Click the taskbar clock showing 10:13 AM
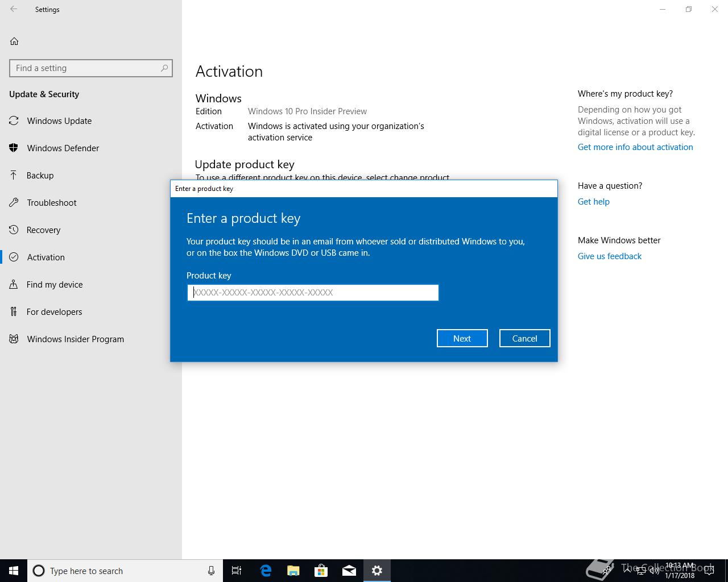 pyautogui.click(x=679, y=571)
